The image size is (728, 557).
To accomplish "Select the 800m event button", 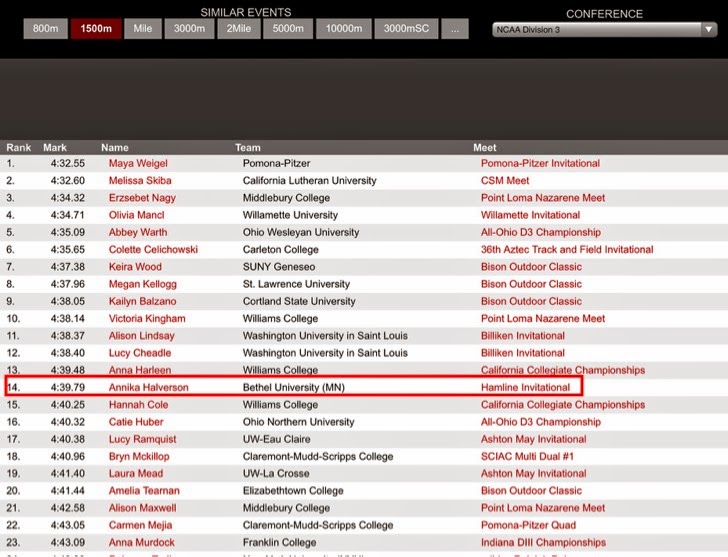I will click(x=46, y=29).
